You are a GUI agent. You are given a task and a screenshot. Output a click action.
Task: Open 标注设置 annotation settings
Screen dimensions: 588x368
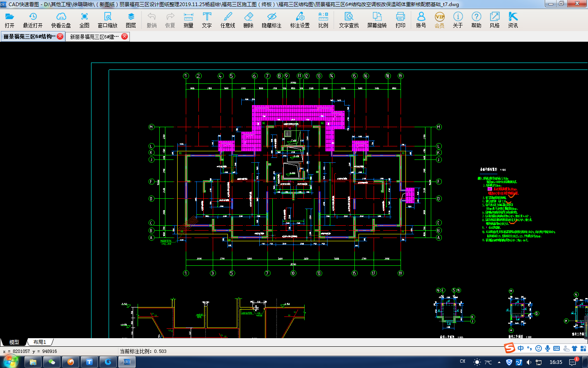click(x=300, y=20)
